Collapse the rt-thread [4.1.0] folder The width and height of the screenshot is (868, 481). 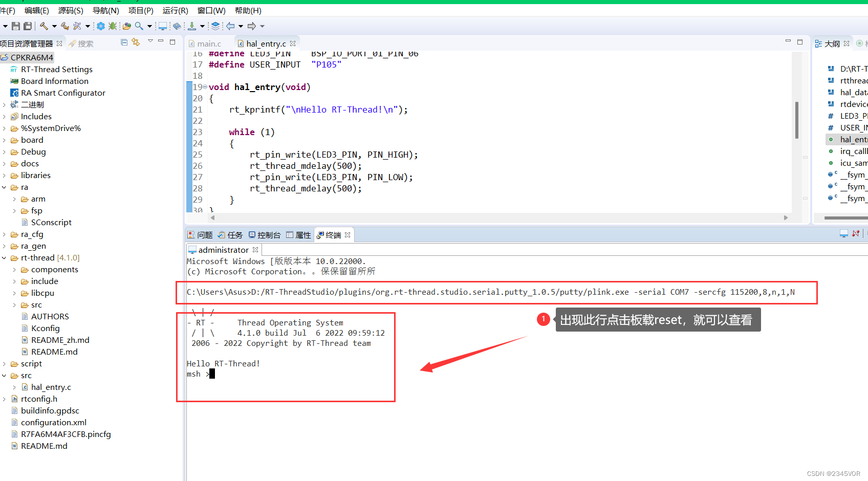click(x=4, y=258)
